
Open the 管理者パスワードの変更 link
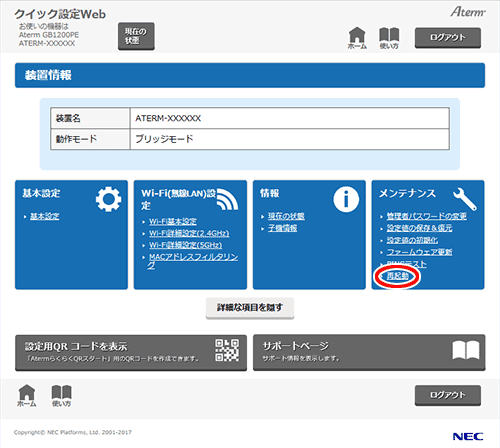[427, 216]
